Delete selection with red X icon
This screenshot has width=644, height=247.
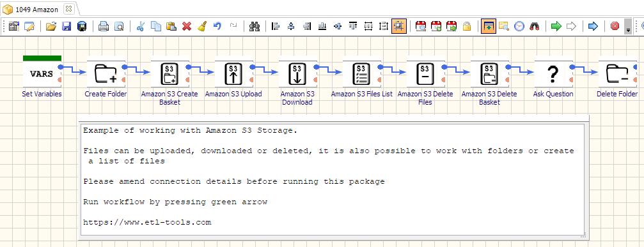187,27
